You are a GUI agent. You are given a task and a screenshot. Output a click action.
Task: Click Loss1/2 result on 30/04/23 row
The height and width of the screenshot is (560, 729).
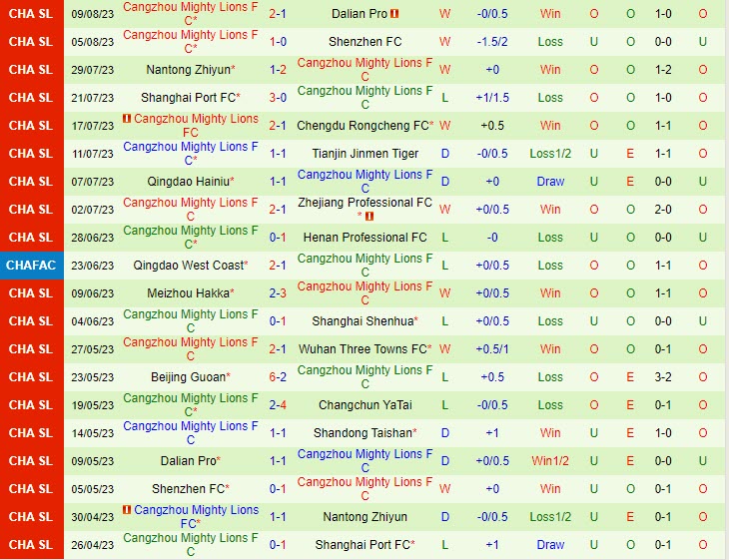550,517
